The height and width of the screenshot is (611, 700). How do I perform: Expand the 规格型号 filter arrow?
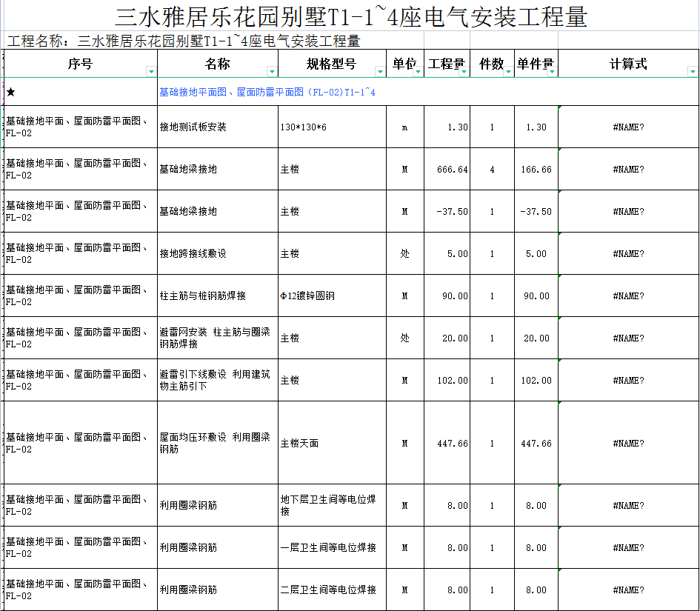tap(380, 71)
